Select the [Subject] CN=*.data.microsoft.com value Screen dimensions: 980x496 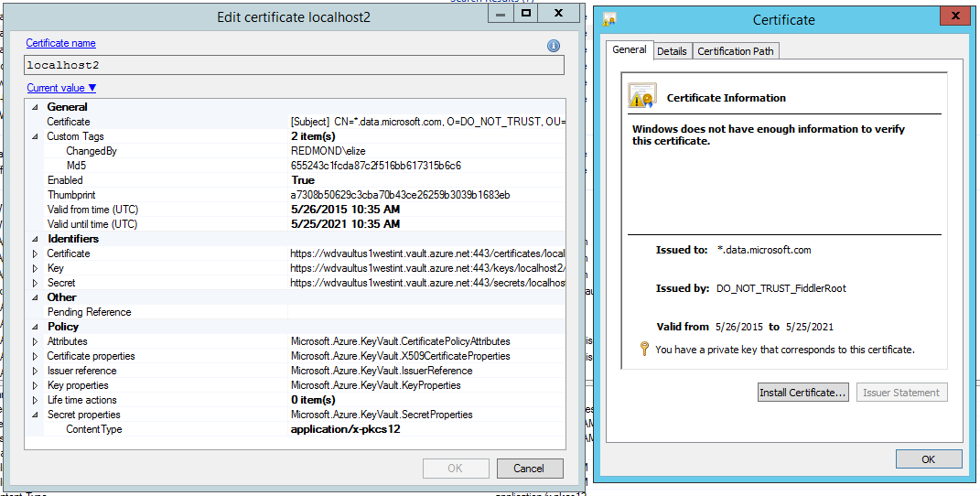(428, 122)
